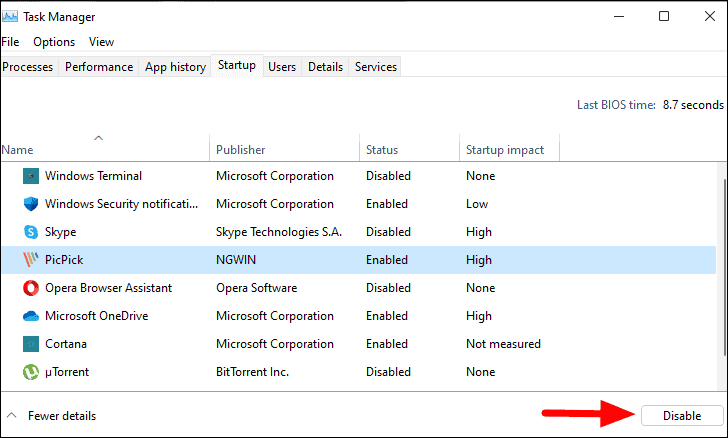Sort list by Status column header
Image resolution: width=728 pixels, height=438 pixels.
(382, 150)
